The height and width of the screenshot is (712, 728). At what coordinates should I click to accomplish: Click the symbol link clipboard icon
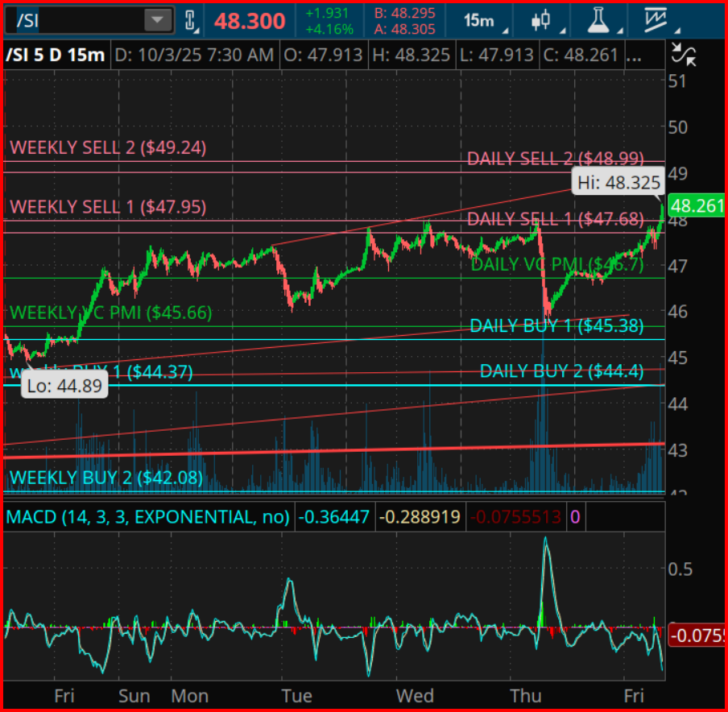pos(190,21)
